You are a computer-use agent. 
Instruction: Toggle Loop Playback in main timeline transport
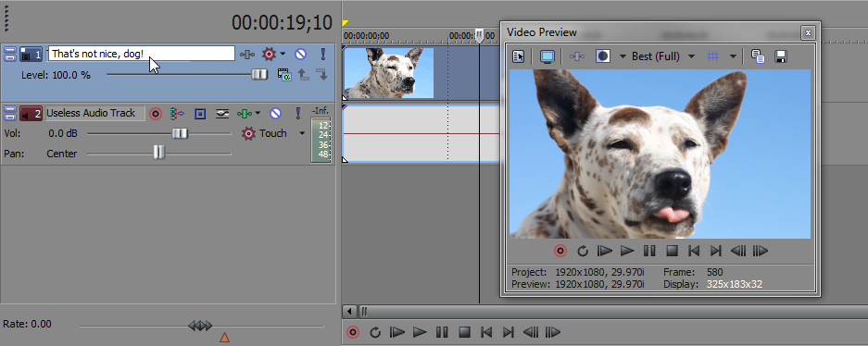(375, 332)
